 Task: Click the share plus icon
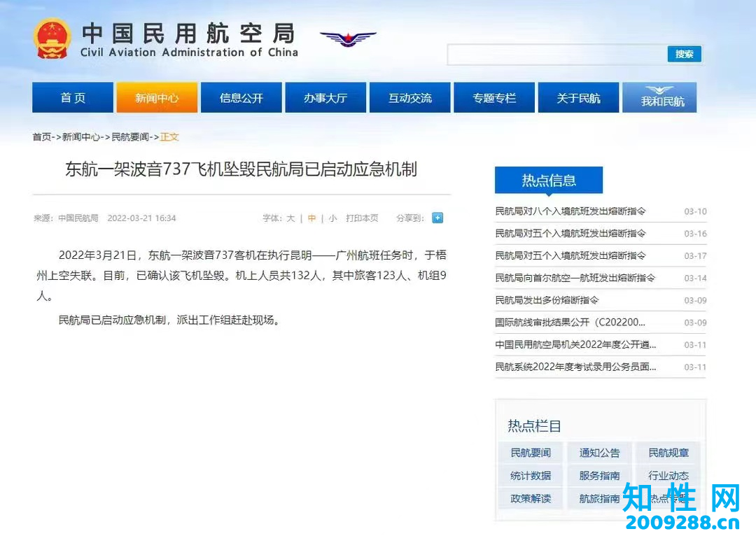tap(437, 218)
